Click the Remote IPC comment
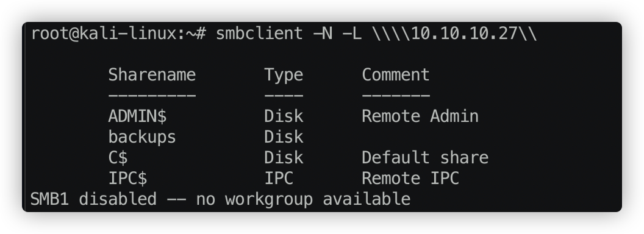This screenshot has width=644, height=234. coord(410,179)
